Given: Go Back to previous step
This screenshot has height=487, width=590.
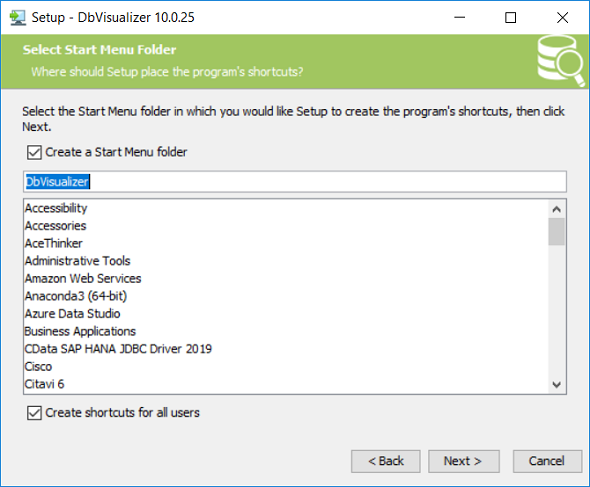Looking at the screenshot, I should 386,461.
